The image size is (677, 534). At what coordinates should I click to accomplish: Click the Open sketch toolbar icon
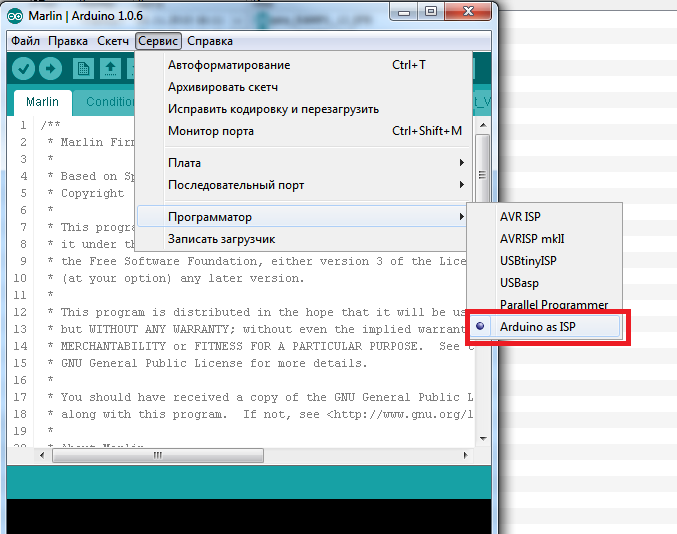tap(111, 69)
